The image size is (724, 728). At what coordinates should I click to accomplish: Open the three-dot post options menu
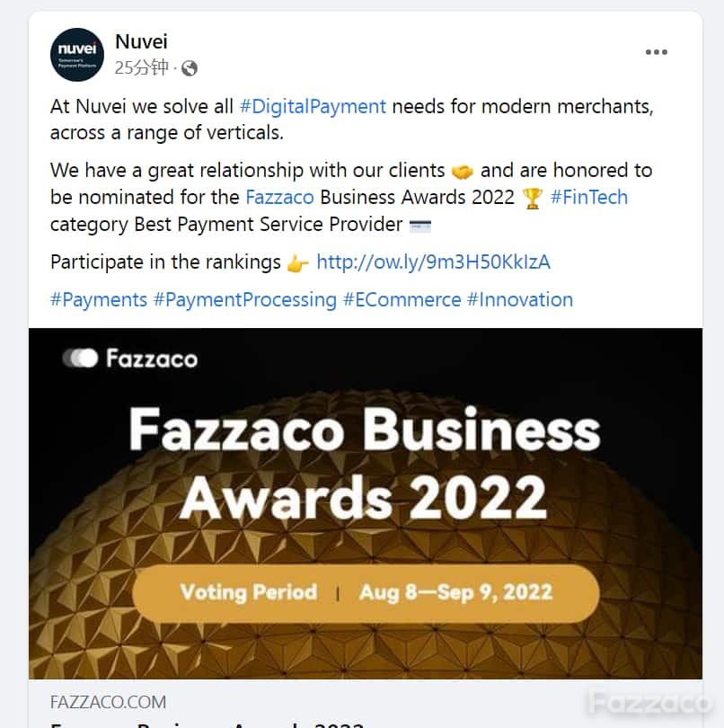tap(657, 52)
